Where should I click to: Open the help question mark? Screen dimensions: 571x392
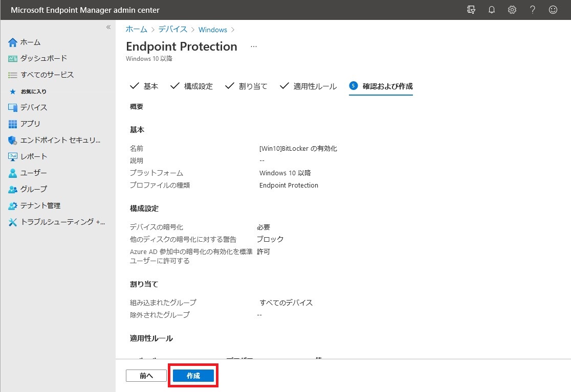pyautogui.click(x=533, y=10)
